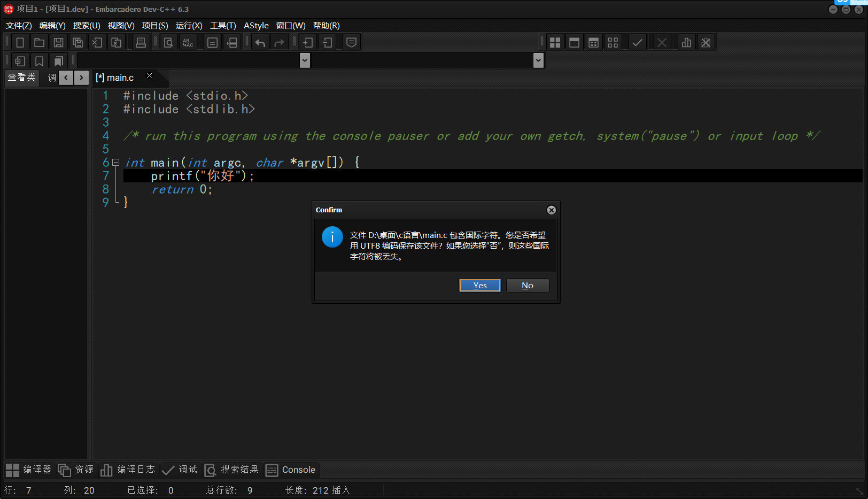
Task: Click Yes to save file as UTF8
Action: tap(479, 285)
